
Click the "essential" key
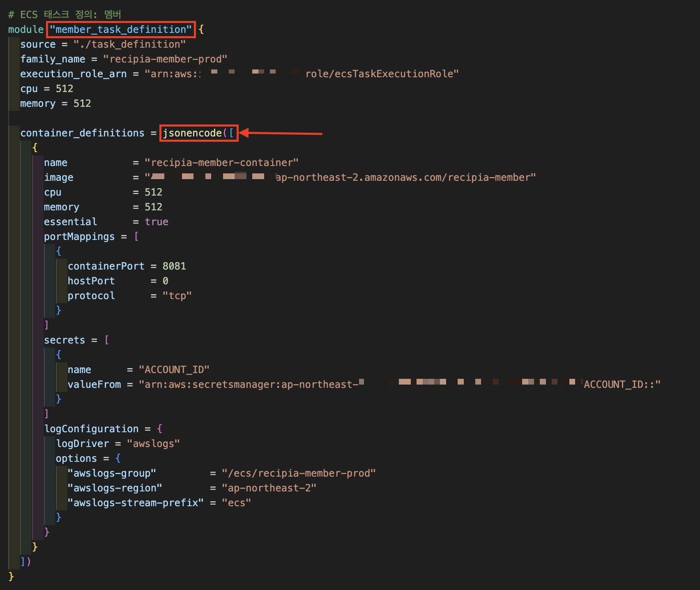tap(71, 221)
